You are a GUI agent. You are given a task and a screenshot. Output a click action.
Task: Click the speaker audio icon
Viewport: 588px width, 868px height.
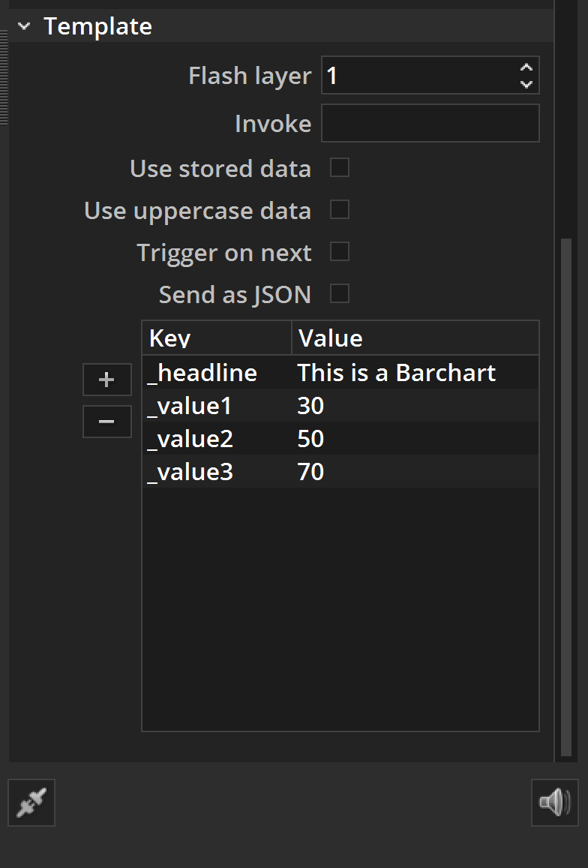pos(554,802)
